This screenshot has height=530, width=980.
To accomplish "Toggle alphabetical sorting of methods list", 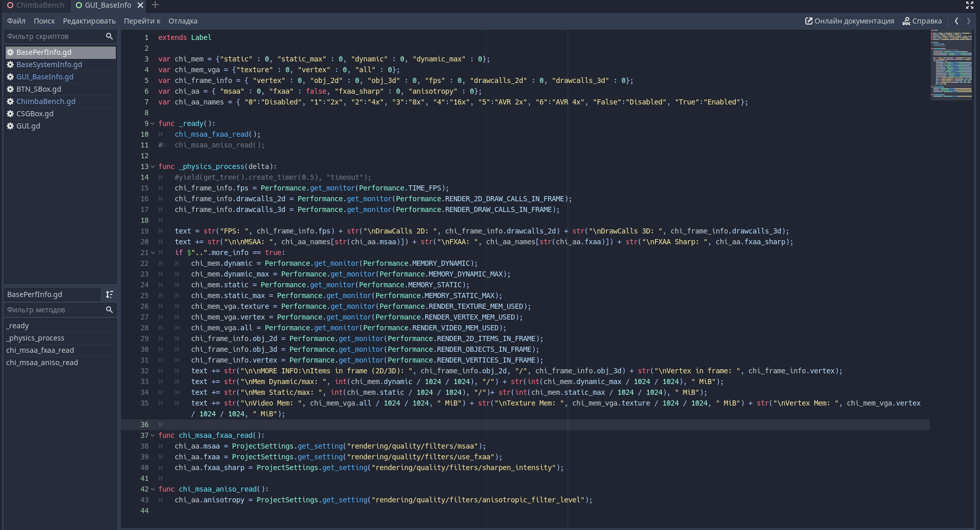I will 109,294.
